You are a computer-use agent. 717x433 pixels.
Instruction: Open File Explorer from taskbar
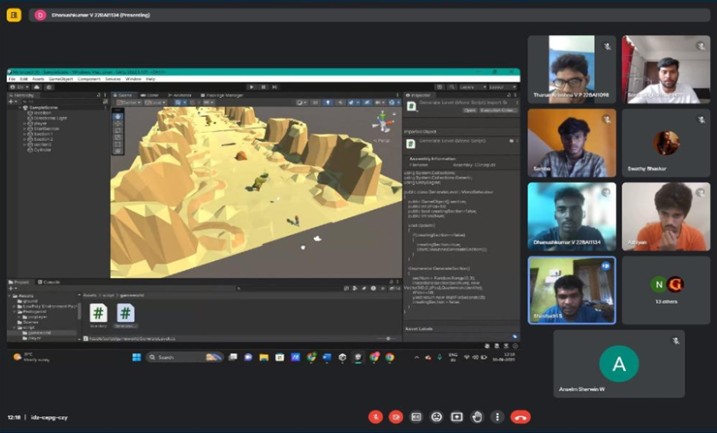(264, 357)
